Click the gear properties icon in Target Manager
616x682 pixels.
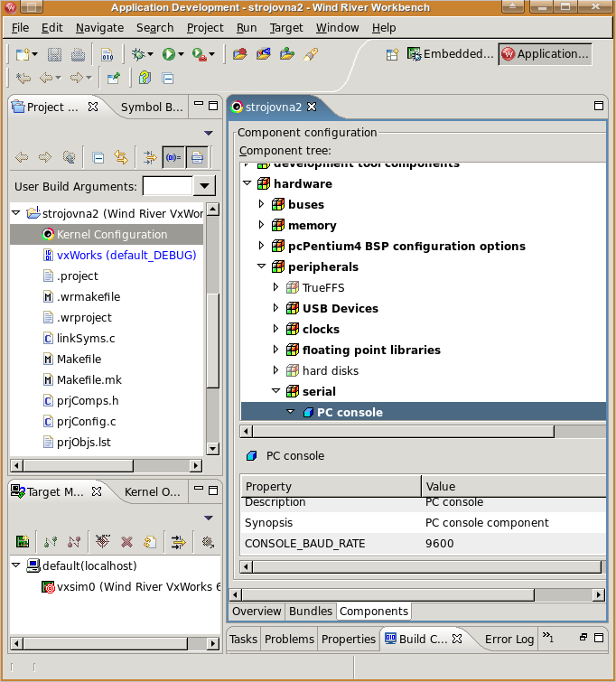click(208, 541)
